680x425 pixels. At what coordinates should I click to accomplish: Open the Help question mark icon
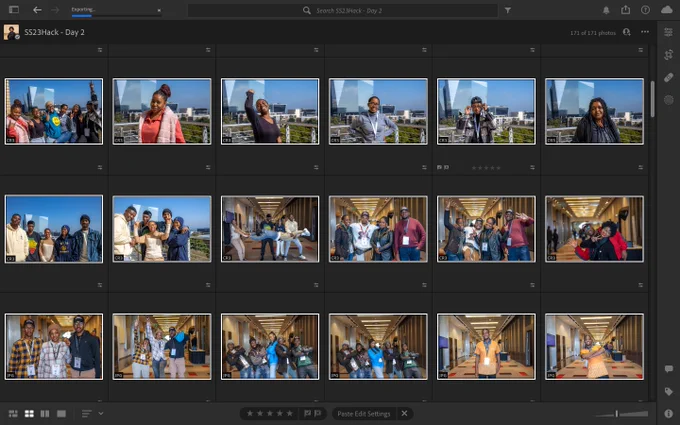pos(645,10)
